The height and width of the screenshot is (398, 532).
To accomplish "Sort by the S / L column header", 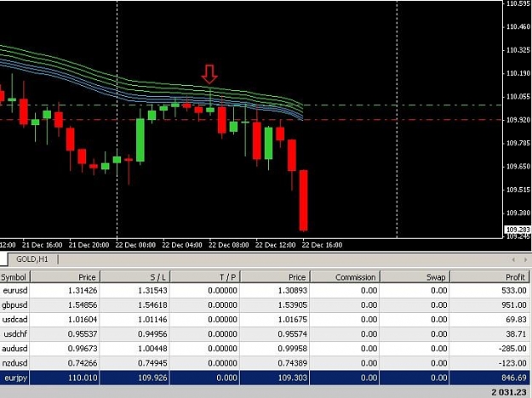I will [x=135, y=277].
